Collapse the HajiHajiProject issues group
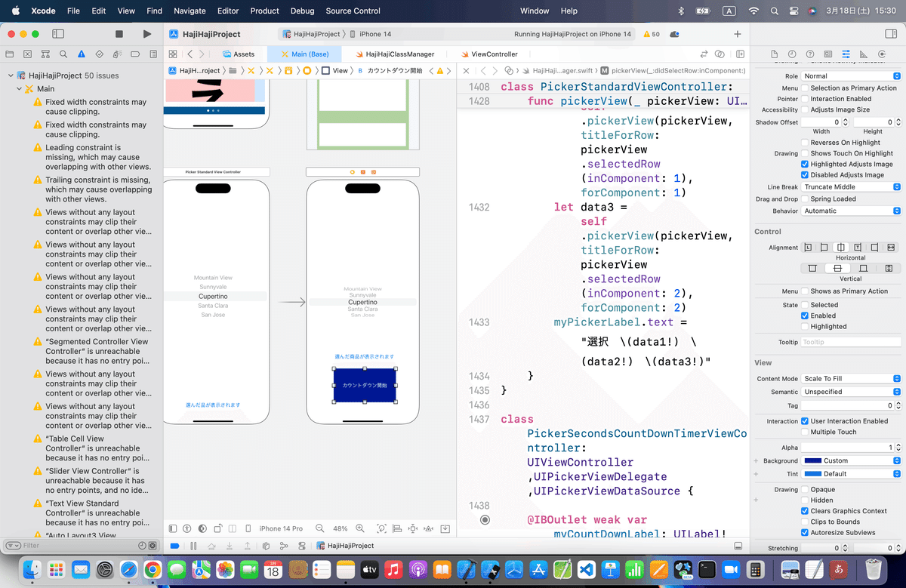The image size is (906, 588). [x=11, y=76]
